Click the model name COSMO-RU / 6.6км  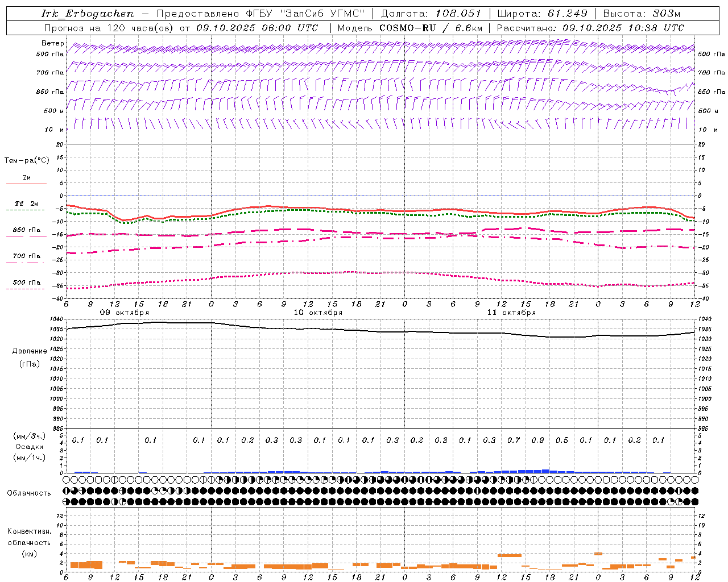pos(431,28)
